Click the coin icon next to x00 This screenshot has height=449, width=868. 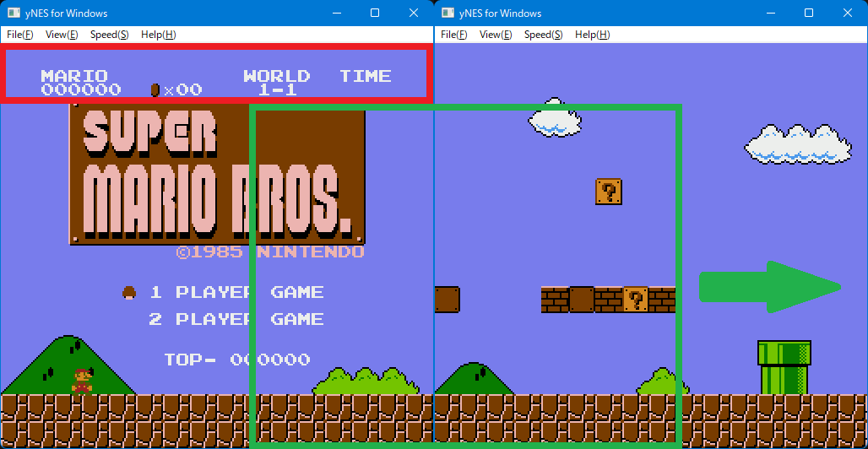point(155,89)
